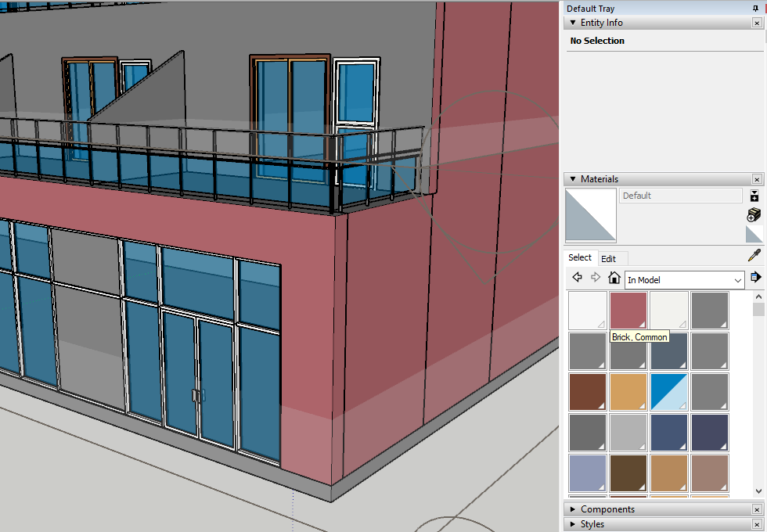Collapse the Entity Info panel
The height and width of the screenshot is (532, 767).
point(572,22)
